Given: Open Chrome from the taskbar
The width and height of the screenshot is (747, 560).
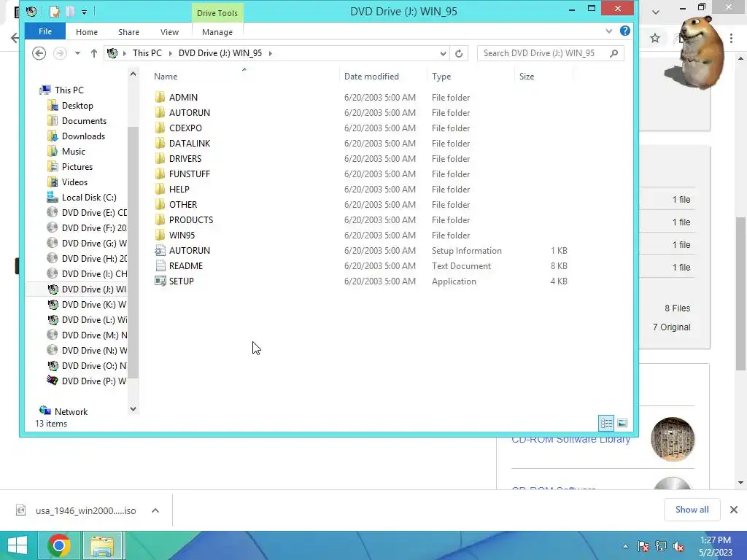Looking at the screenshot, I should point(58,545).
